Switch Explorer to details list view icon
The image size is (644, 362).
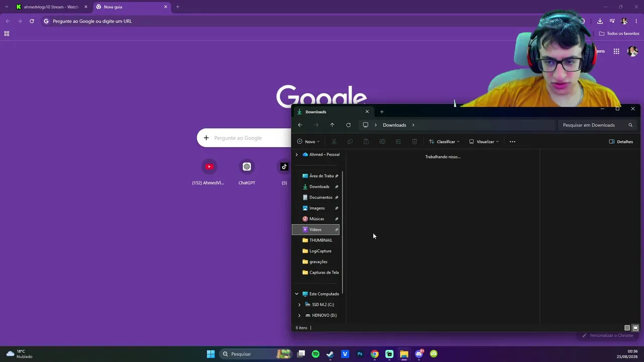click(x=627, y=328)
